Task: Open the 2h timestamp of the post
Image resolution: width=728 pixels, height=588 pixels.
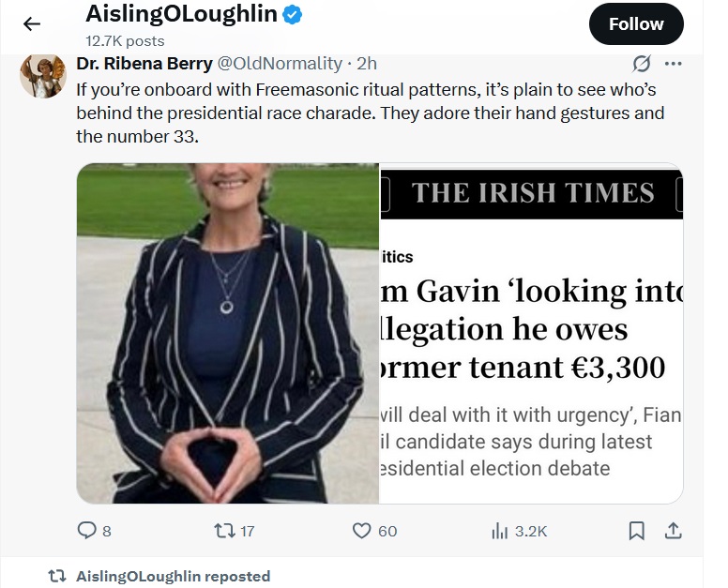Action: [367, 64]
